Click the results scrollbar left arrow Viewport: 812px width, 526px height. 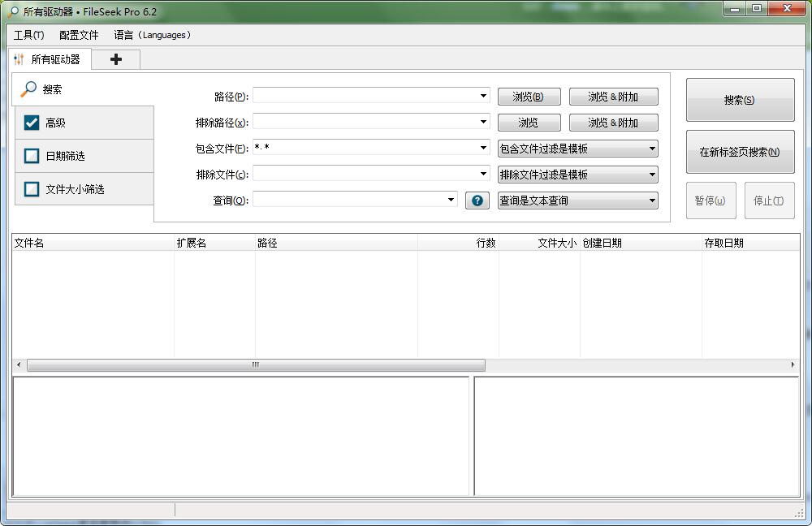[x=19, y=365]
